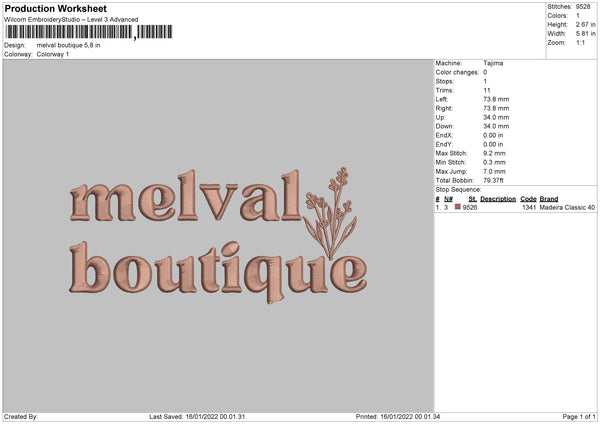Click the Stitches value 9528
Screen dimensions: 600x424
[583, 7]
